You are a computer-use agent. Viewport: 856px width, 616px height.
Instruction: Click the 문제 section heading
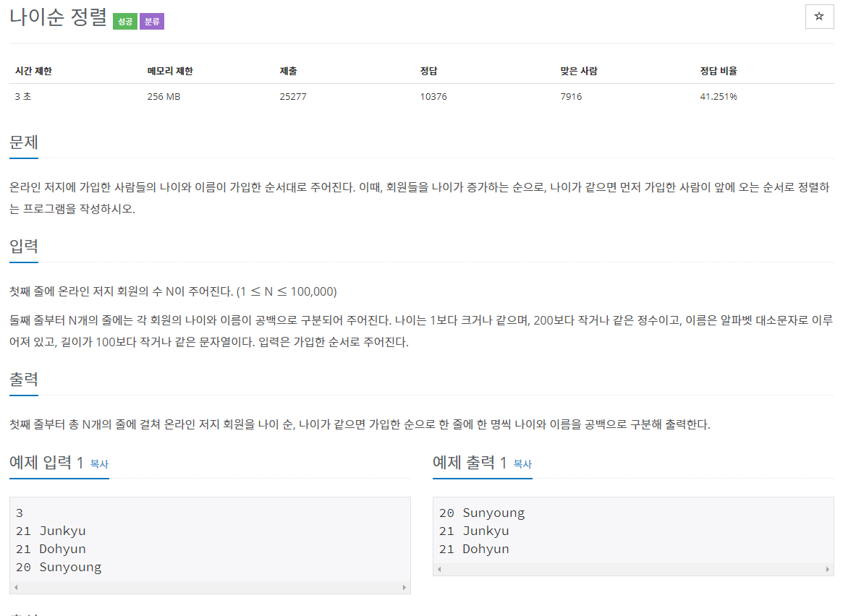point(23,142)
